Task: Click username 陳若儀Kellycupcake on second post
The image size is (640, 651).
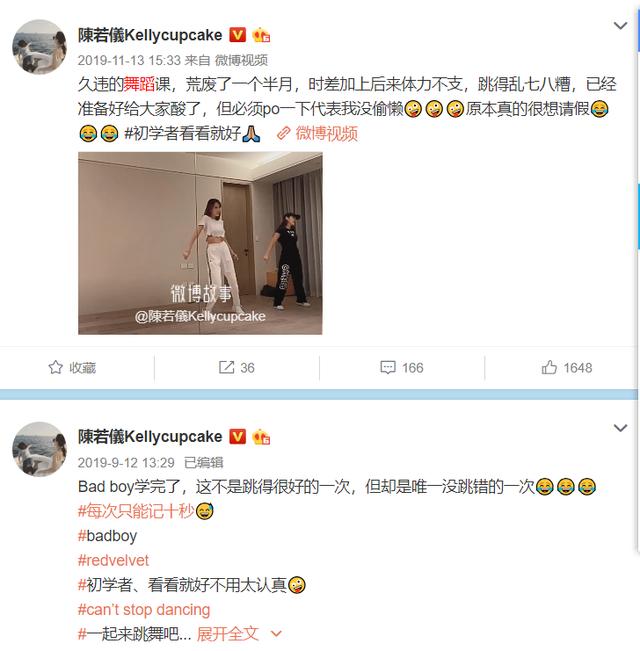Action: [150, 437]
